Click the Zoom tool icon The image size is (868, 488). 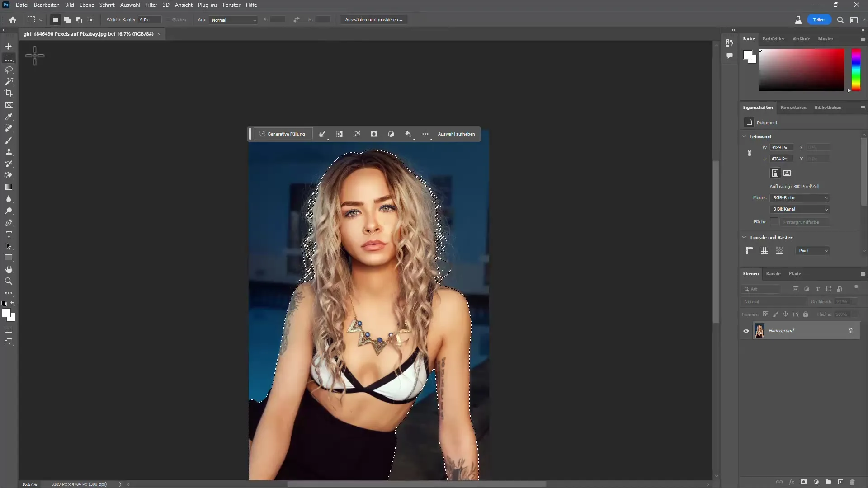tap(9, 281)
